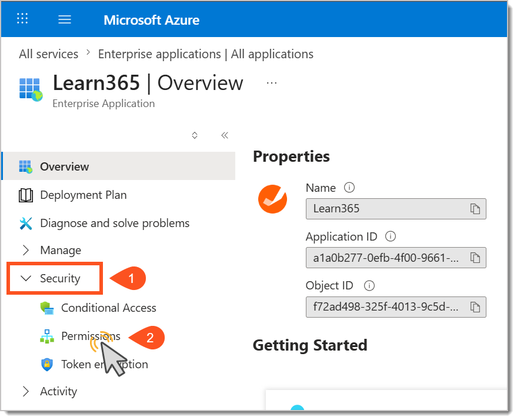Click the Permissions hierarchy icon

pyautogui.click(x=47, y=336)
